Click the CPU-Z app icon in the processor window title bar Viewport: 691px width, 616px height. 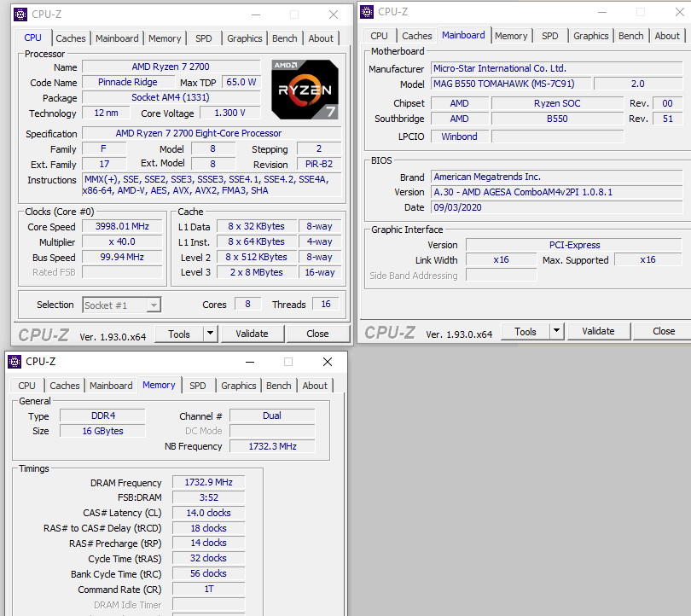coord(20,15)
